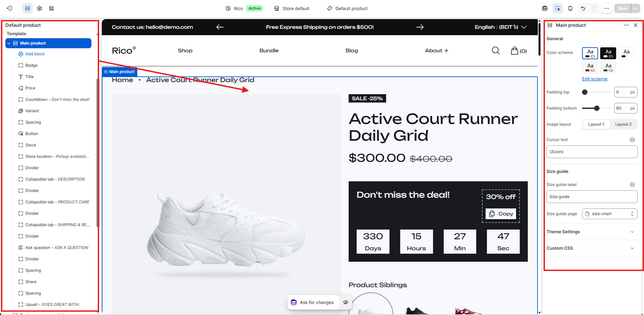This screenshot has width=644, height=315.
Task: Open theme settings gear icon
Action: [40, 8]
